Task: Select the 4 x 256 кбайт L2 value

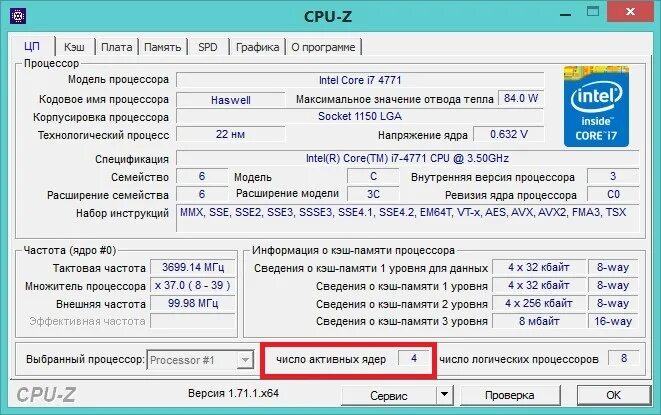Action: point(539,303)
